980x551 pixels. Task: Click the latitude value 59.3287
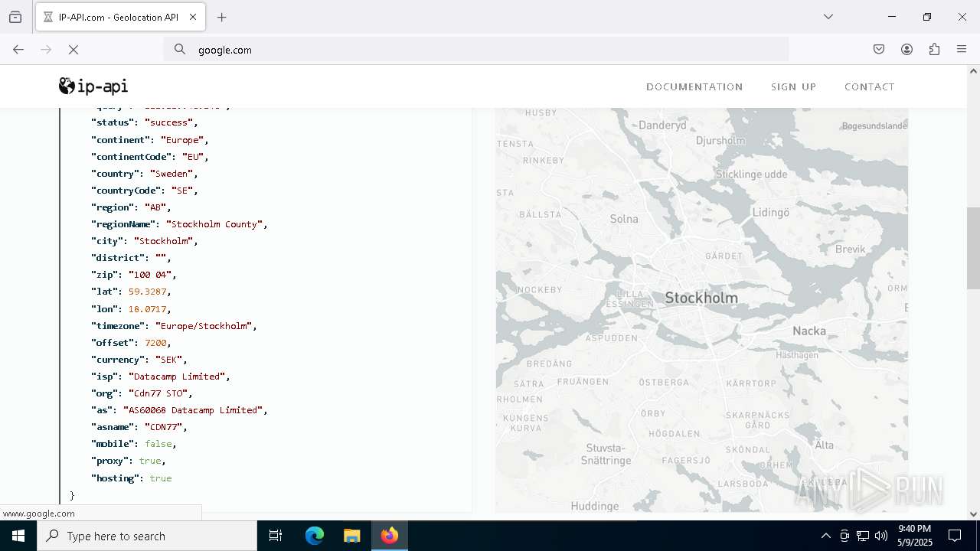(x=147, y=292)
